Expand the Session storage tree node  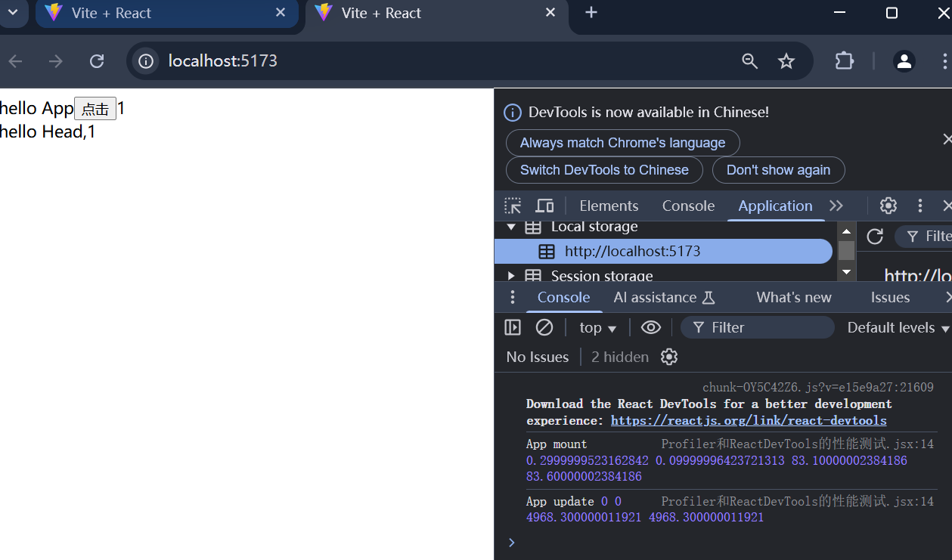point(512,276)
